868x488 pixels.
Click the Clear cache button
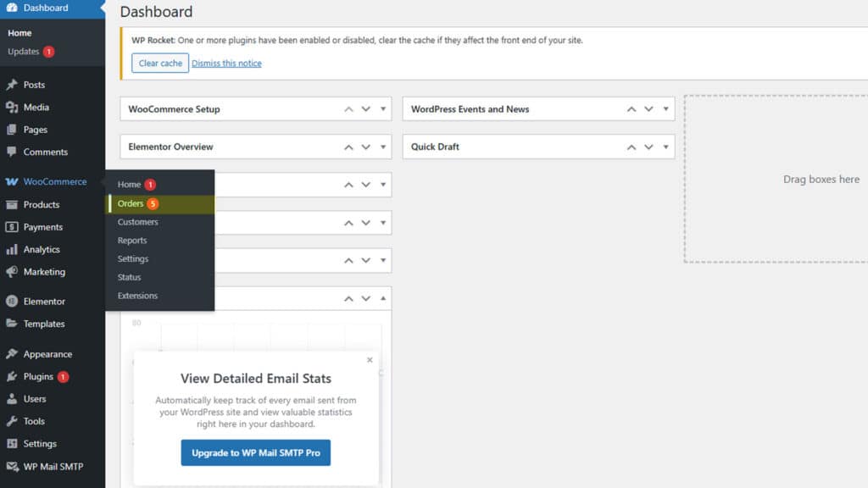[x=160, y=63]
